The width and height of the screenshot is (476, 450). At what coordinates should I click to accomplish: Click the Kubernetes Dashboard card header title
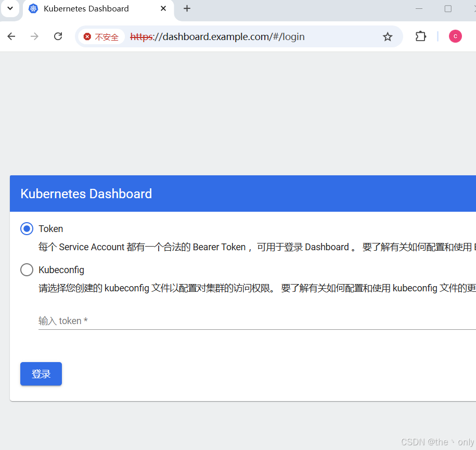click(x=86, y=194)
